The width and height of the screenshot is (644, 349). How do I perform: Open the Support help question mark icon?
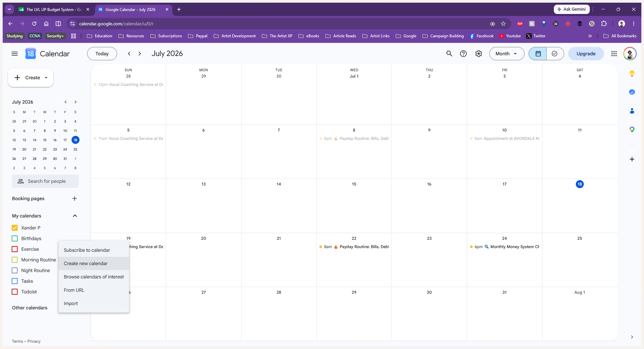tap(463, 54)
